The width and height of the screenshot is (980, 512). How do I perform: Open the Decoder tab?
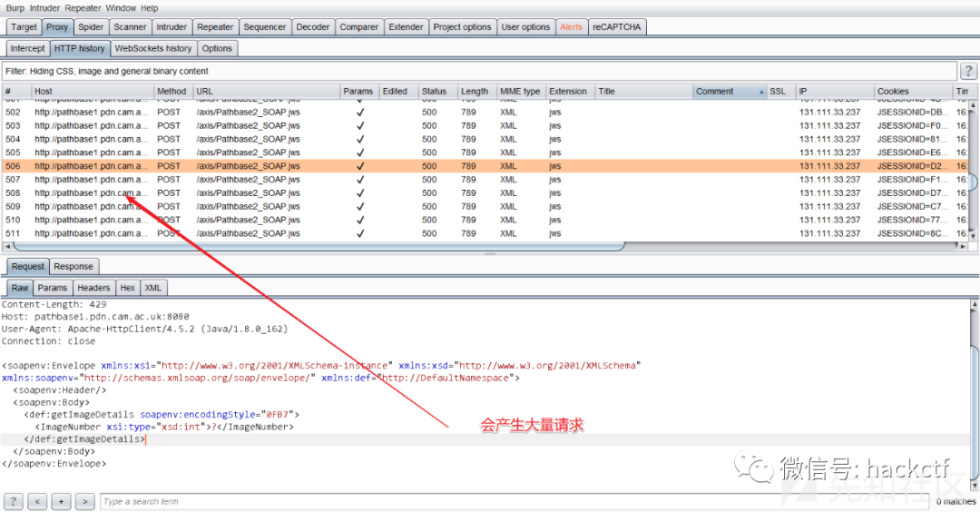[312, 27]
